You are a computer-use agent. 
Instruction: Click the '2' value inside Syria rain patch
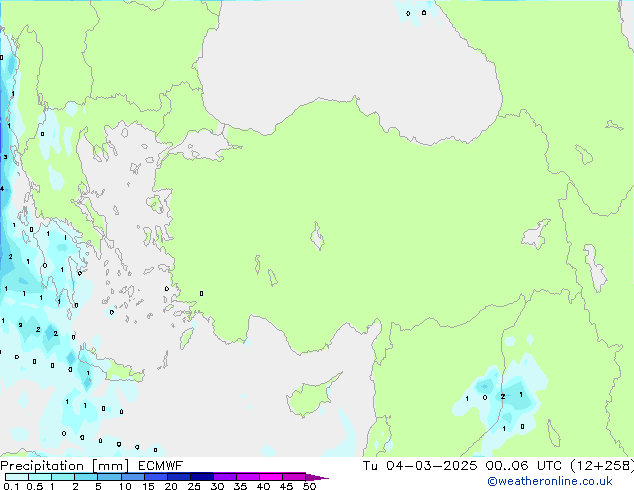point(503,397)
